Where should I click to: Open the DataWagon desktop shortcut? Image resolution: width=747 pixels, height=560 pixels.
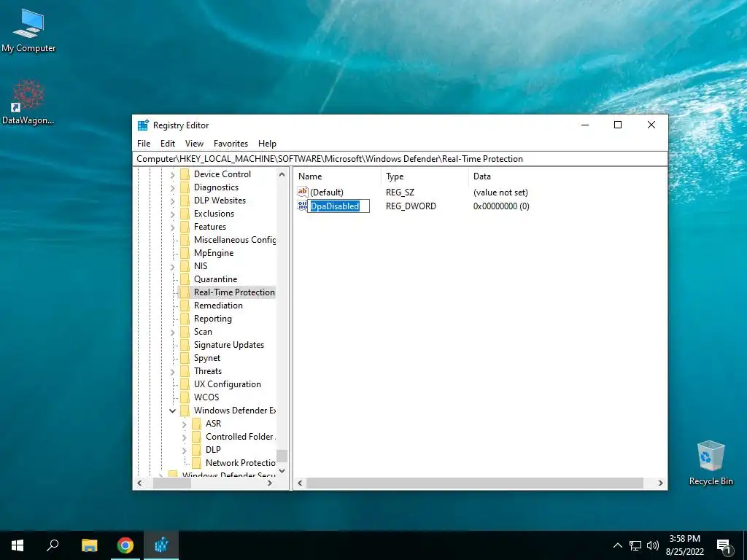point(28,102)
